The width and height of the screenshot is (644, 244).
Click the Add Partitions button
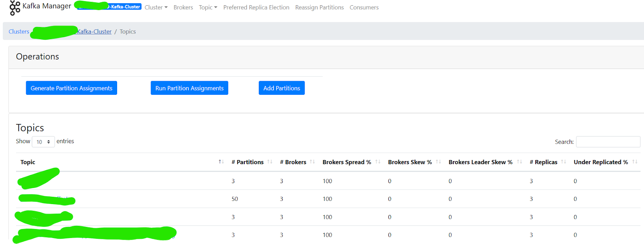282,88
